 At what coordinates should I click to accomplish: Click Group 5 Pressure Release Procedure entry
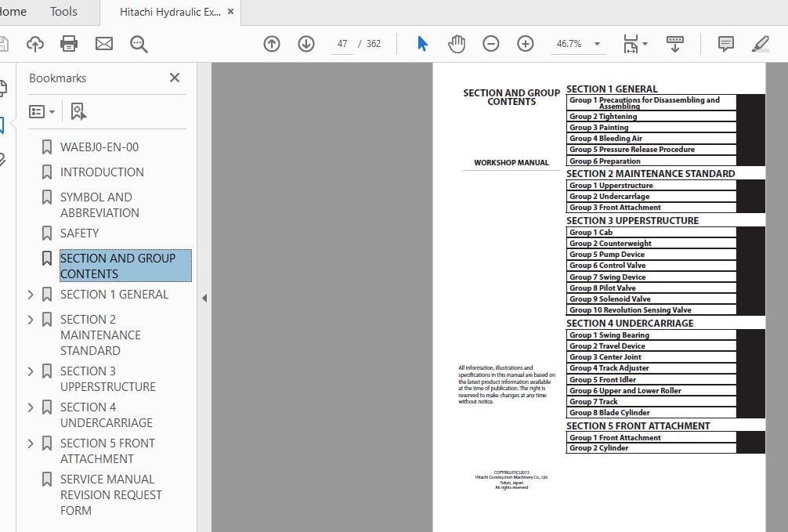pyautogui.click(x=631, y=150)
